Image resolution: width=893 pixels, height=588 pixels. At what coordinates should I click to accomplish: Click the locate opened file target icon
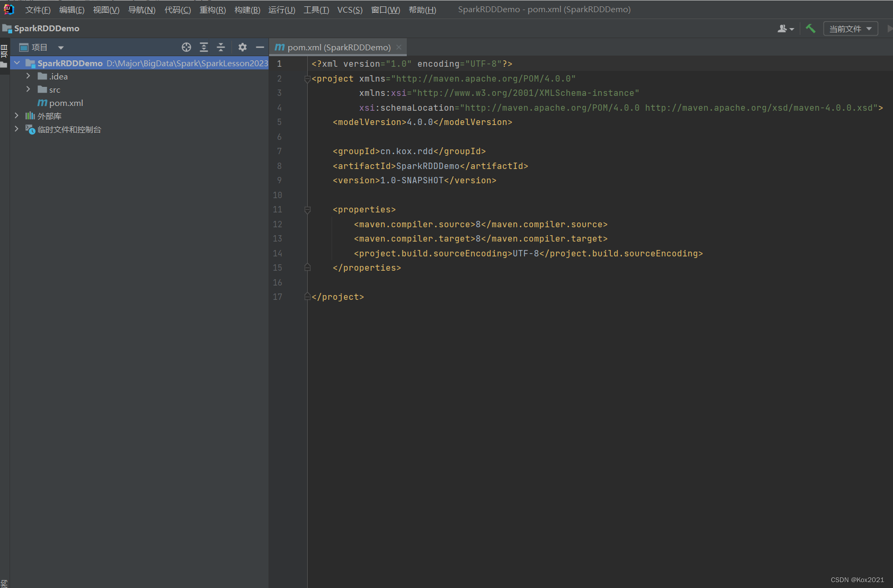186,47
